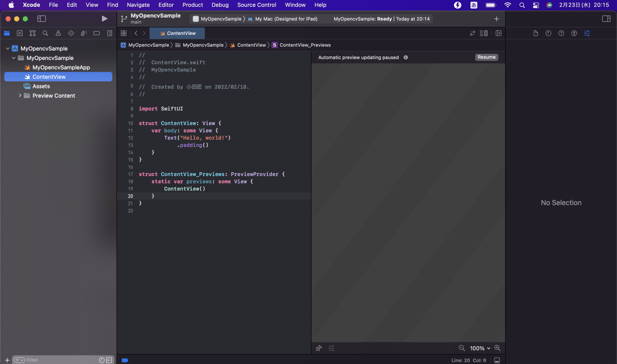Open the Source Control menu
This screenshot has width=617, height=364.
[x=256, y=5]
